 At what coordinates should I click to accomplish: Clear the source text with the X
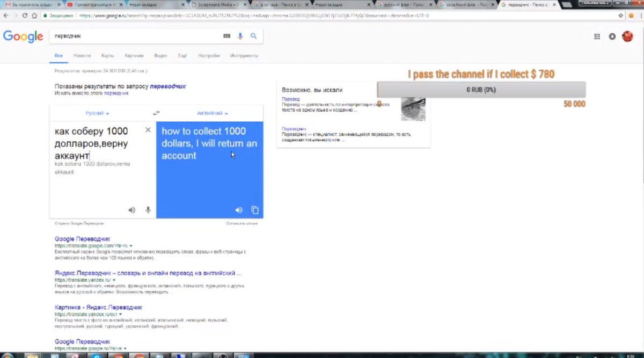[148, 130]
